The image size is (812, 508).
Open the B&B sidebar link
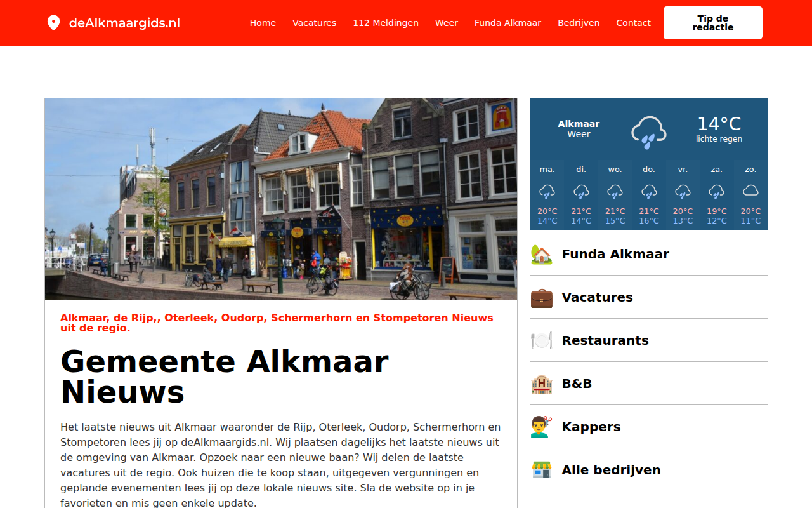click(x=577, y=384)
